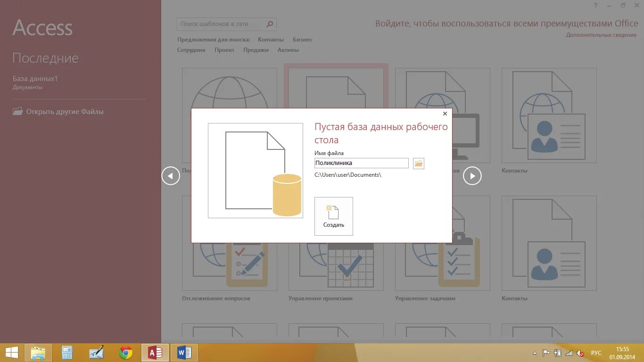
Task: Open the Отслеживание вопросов template
Action: coord(230,243)
